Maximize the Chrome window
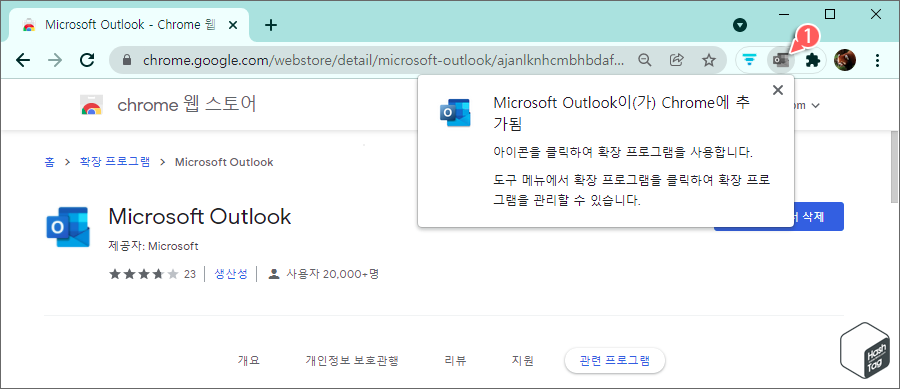The width and height of the screenshot is (900, 389). click(x=830, y=14)
